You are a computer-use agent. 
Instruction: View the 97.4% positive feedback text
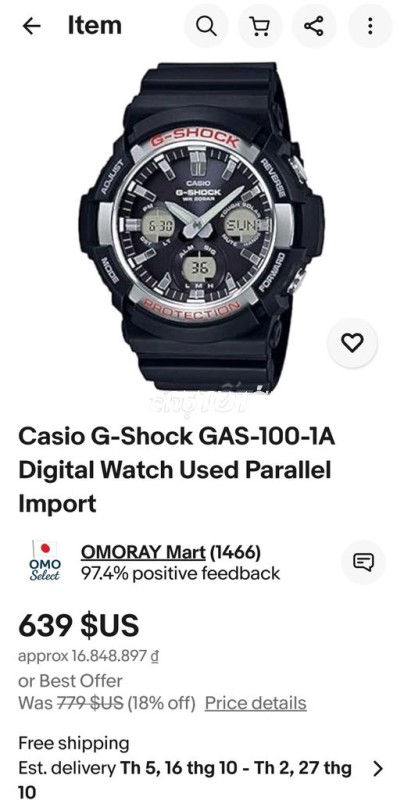pyautogui.click(x=181, y=573)
